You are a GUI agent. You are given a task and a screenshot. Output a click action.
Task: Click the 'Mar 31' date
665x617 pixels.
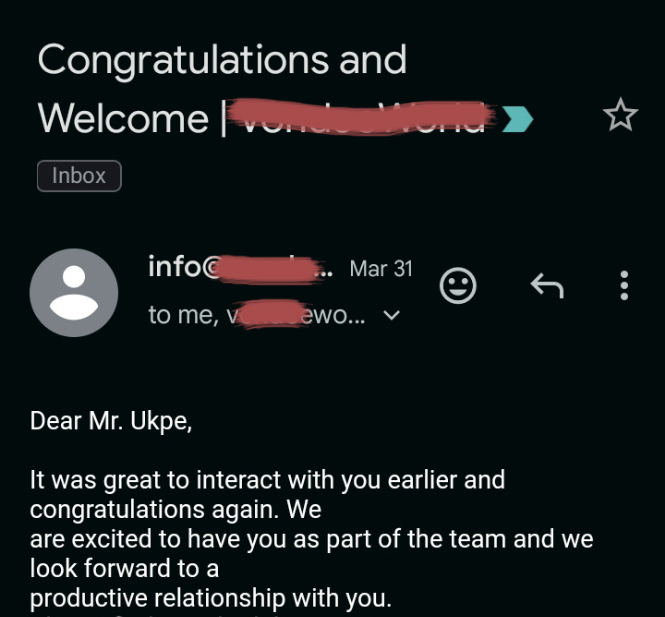380,269
